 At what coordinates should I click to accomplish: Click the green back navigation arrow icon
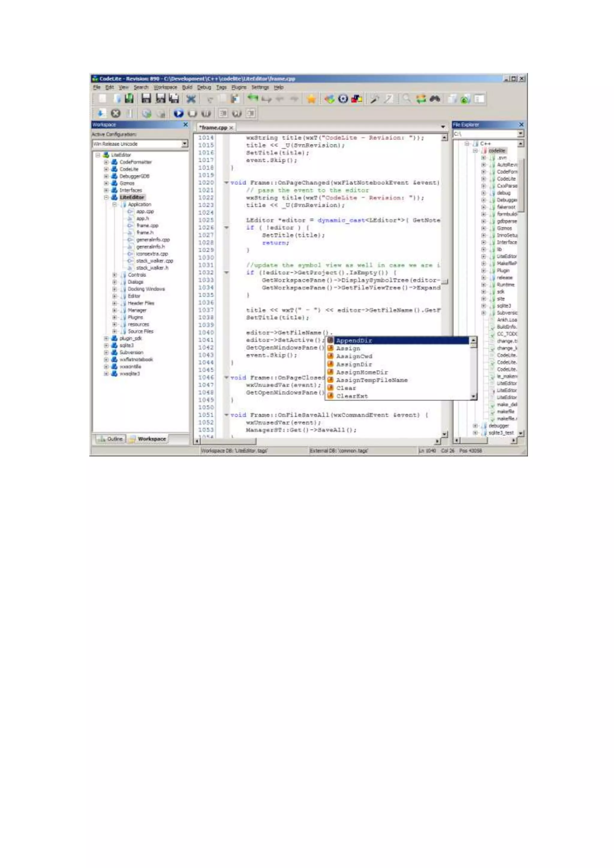[252, 98]
